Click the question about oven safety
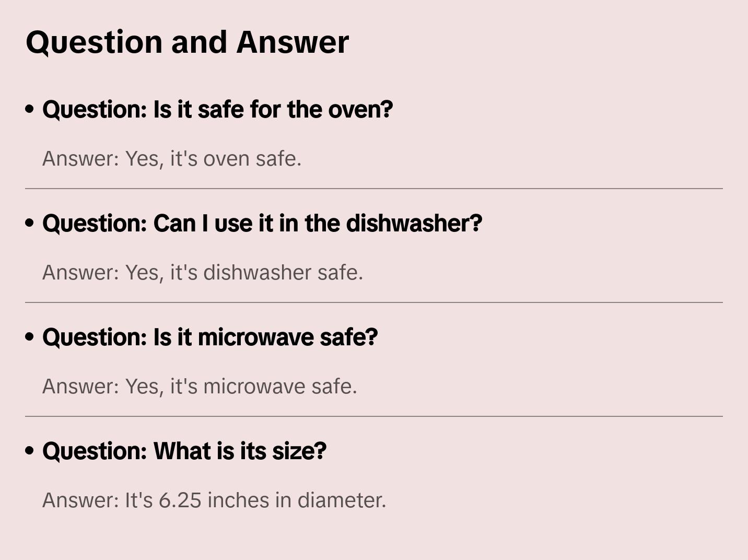 (217, 110)
